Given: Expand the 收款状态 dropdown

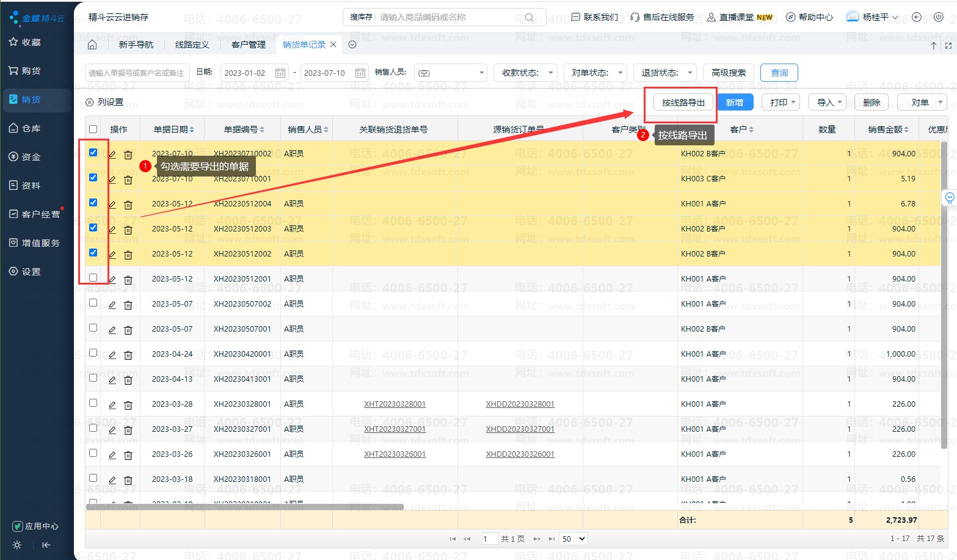Looking at the screenshot, I should [526, 73].
